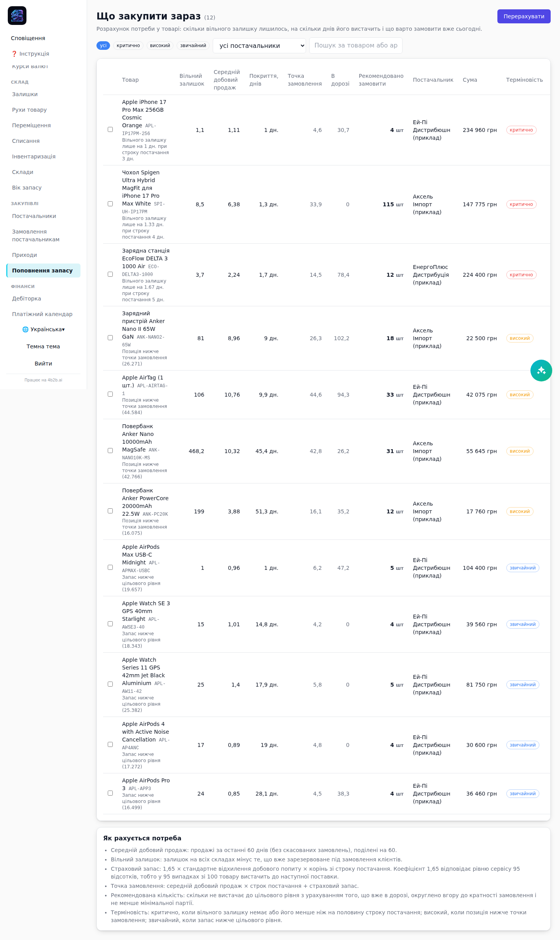Select the Anker Nano II 65W GaN checkbox
This screenshot has height=940, width=560.
(x=110, y=338)
